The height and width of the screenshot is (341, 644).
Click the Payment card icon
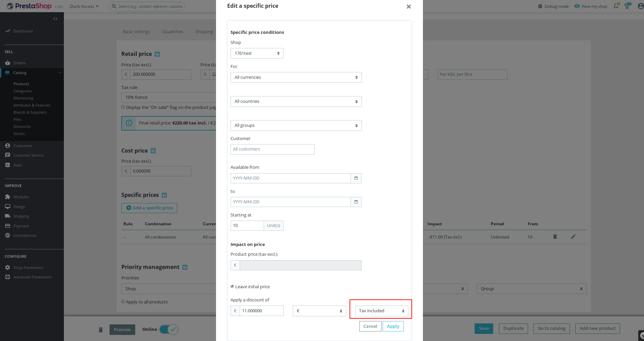[x=7, y=226]
